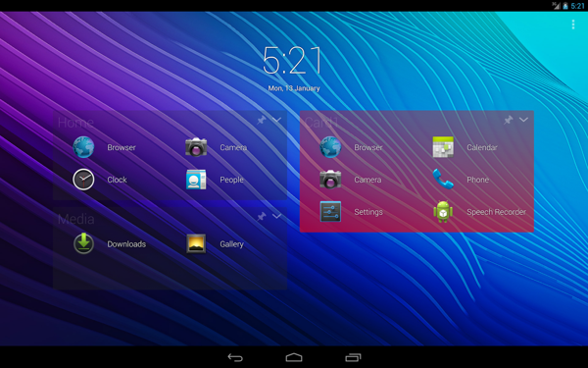Screen dimensions: 588x368
Task: Open the Settings app icon
Action: (x=330, y=211)
